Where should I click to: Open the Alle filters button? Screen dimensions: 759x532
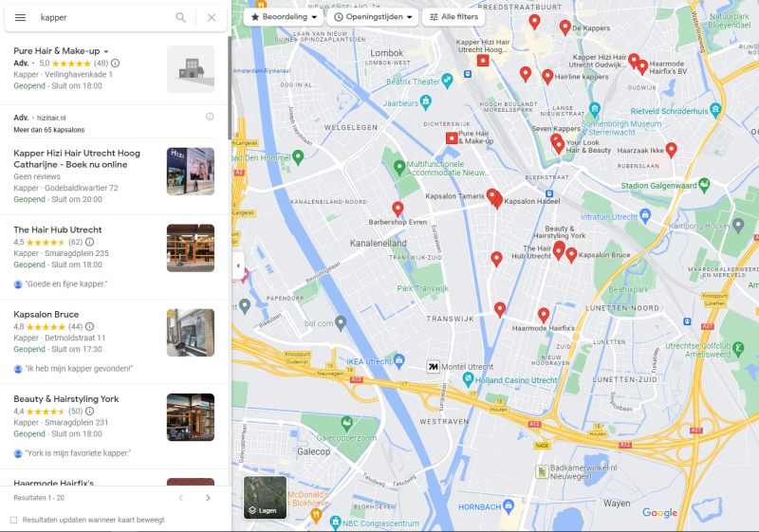click(x=454, y=17)
